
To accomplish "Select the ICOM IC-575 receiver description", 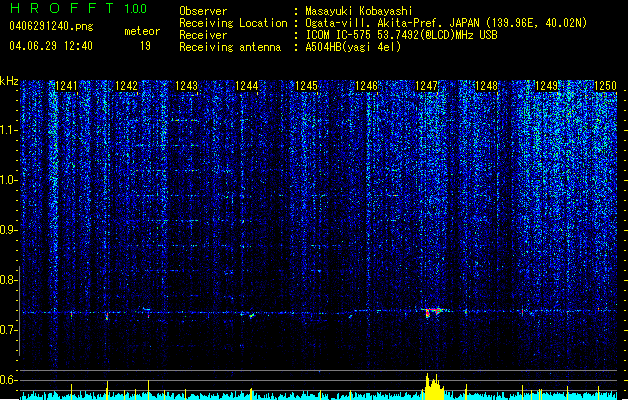I will tap(402, 35).
